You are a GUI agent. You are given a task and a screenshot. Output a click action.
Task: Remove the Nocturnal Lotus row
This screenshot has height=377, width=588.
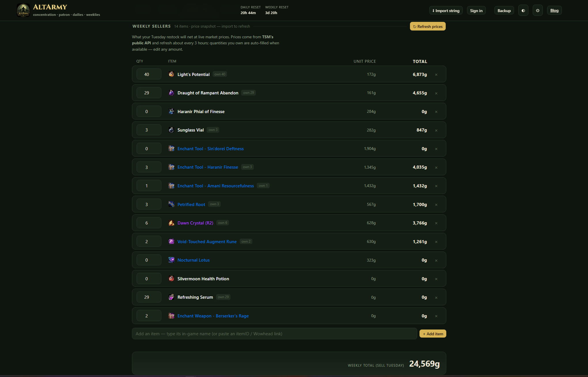[x=436, y=260]
